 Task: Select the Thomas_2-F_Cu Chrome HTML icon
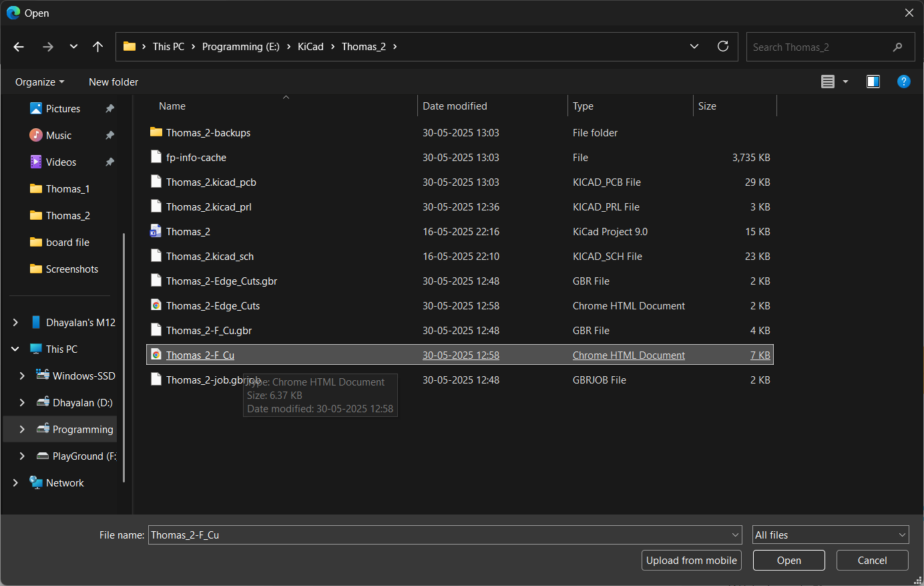click(156, 355)
